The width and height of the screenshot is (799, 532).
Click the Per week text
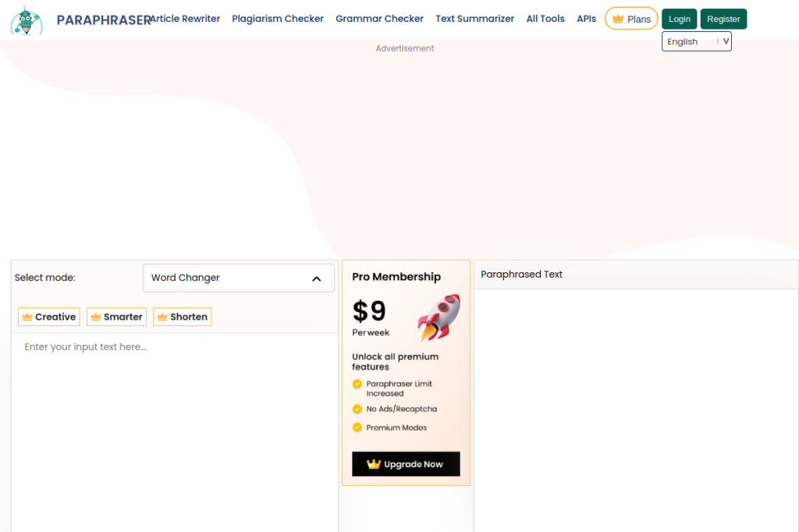coord(371,332)
